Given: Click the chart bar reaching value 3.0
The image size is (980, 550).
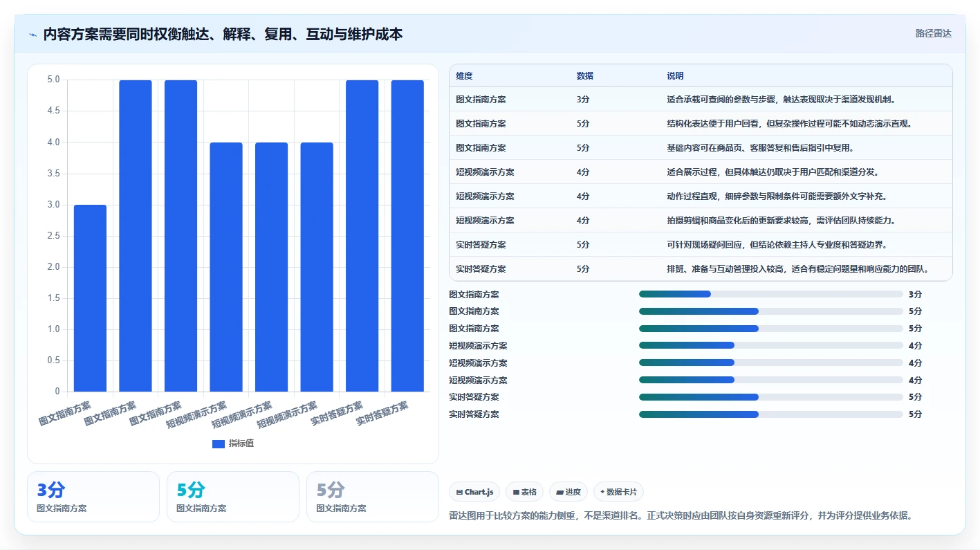Looking at the screenshot, I should [x=90, y=298].
